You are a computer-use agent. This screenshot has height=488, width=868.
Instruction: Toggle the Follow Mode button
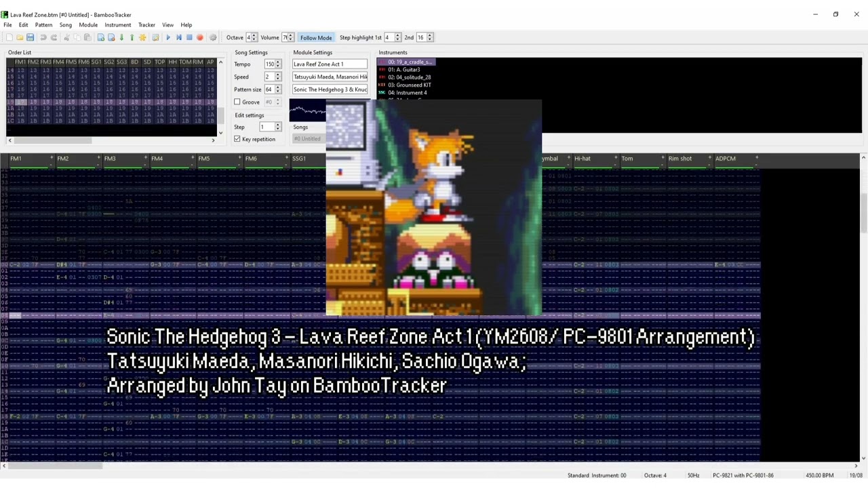(315, 38)
